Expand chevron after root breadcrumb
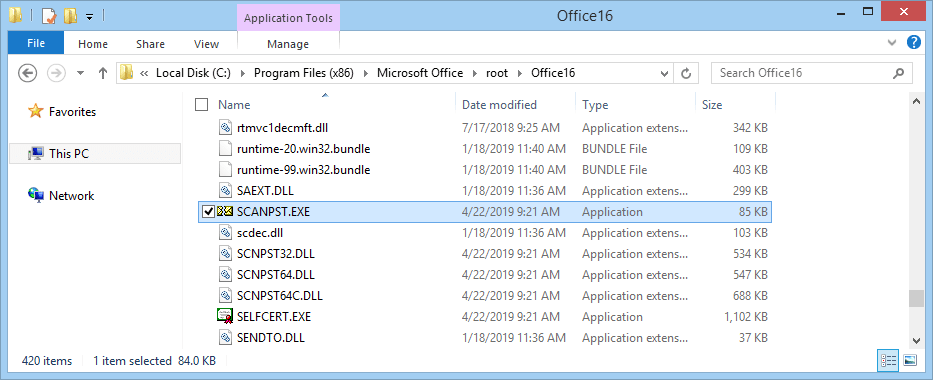The height and width of the screenshot is (381, 934). click(x=519, y=73)
